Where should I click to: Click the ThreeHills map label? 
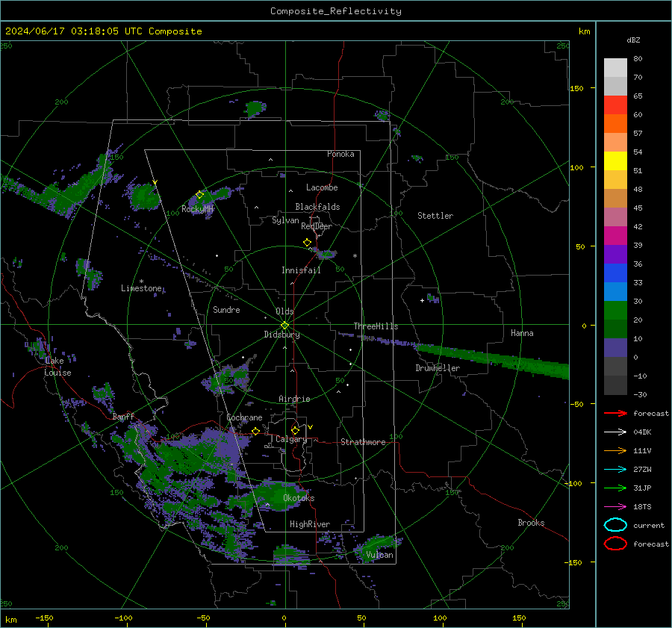pyautogui.click(x=376, y=326)
